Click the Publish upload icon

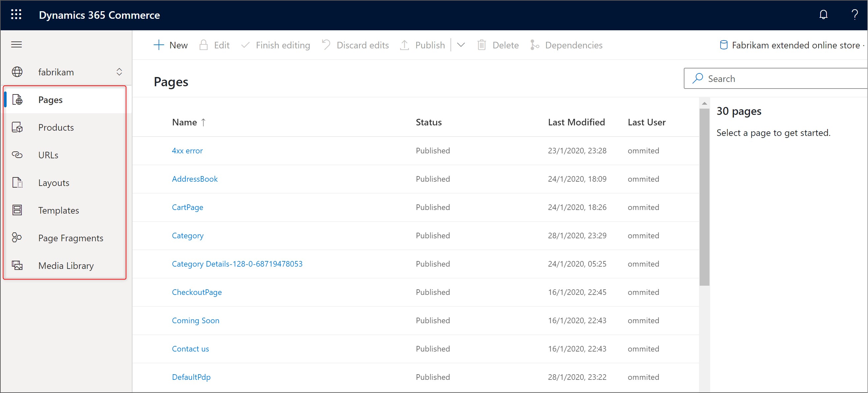(404, 45)
